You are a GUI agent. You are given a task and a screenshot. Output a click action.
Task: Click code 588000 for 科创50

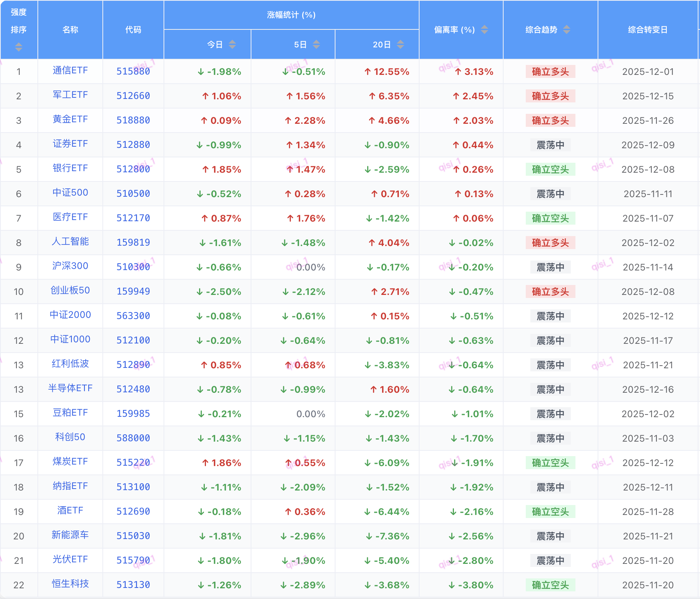pyautogui.click(x=133, y=438)
